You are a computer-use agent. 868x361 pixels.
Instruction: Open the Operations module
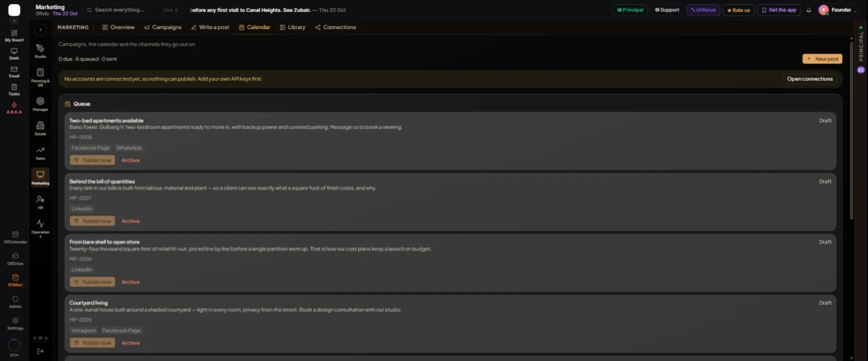point(41,228)
